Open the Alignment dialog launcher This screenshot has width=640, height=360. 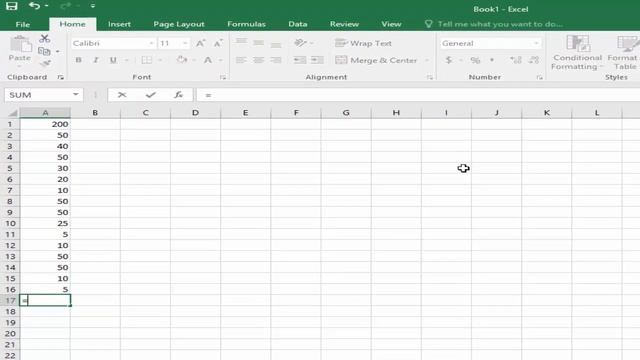pos(430,77)
